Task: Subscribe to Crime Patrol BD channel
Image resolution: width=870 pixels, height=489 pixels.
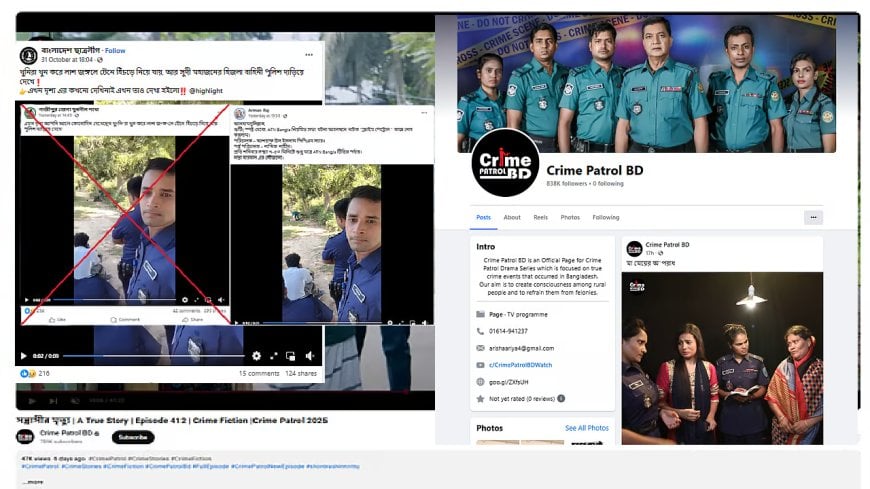Action: click(x=133, y=437)
